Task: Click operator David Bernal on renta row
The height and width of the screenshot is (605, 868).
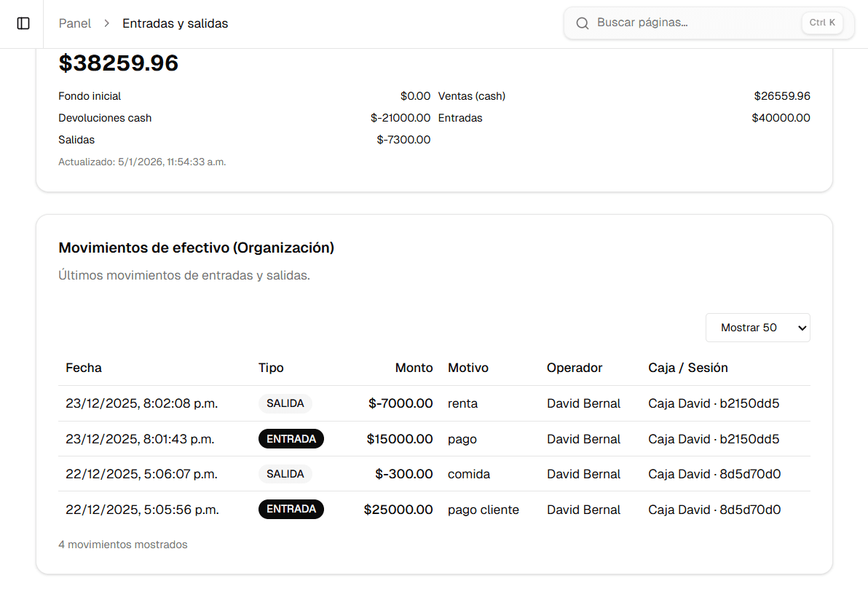Action: tap(583, 403)
